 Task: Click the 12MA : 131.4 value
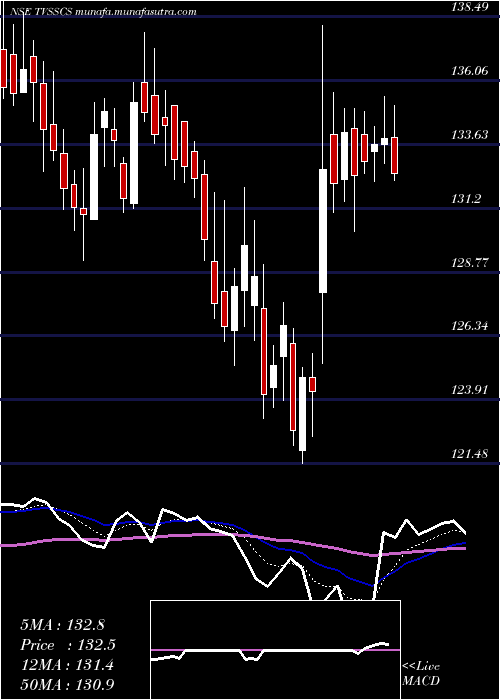point(67,665)
